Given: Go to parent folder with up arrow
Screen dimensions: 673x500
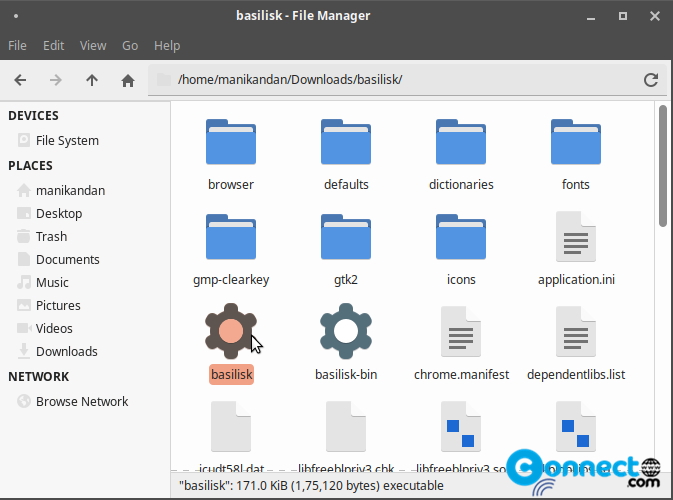Looking at the screenshot, I should pyautogui.click(x=92, y=80).
